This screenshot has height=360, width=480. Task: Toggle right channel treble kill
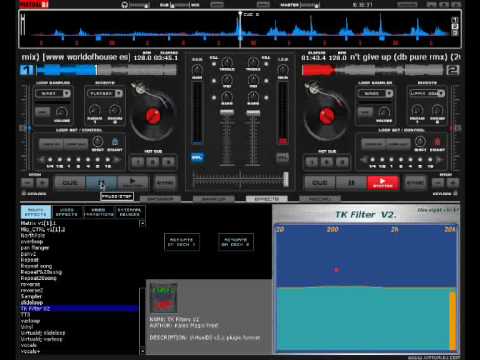click(266, 64)
